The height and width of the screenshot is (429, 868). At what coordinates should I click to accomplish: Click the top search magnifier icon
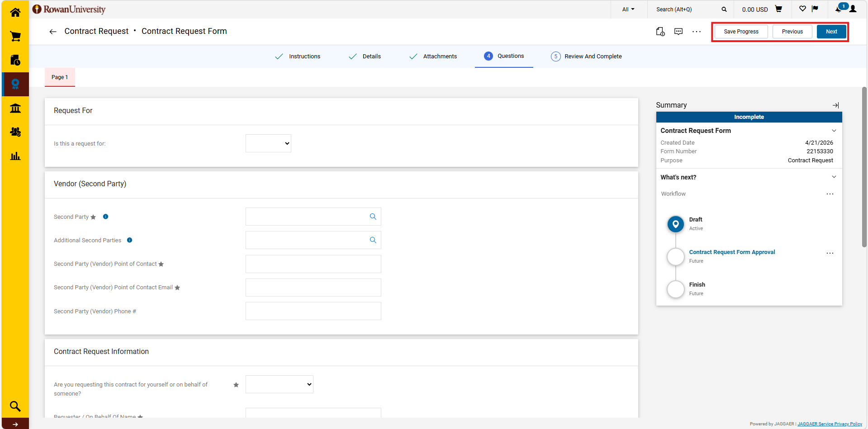pos(724,9)
